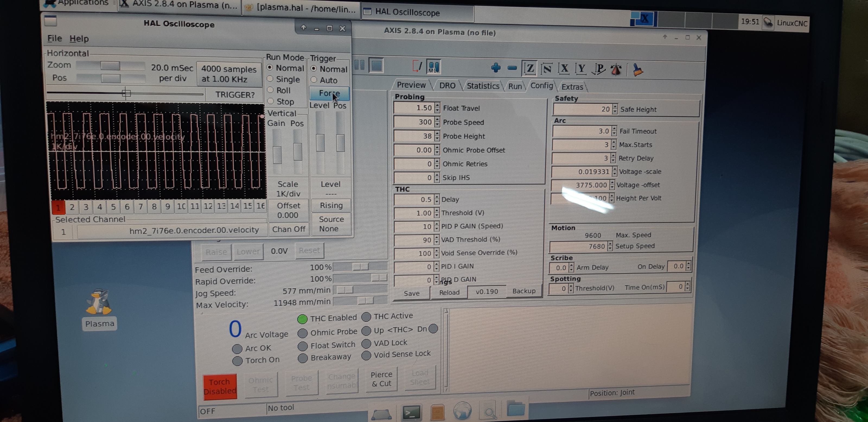Click the Chan Off button
868x422 pixels.
[x=288, y=229]
